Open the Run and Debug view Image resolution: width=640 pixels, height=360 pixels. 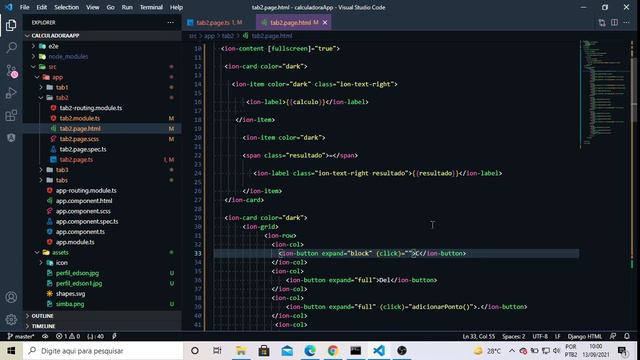(x=11, y=93)
